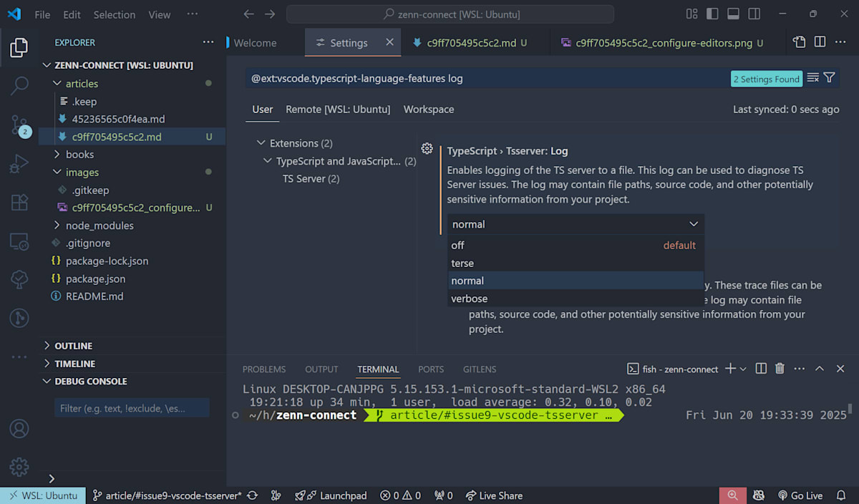Open the terminal launch profile dropdown arrow
This screenshot has height=504, width=859.
click(x=743, y=369)
